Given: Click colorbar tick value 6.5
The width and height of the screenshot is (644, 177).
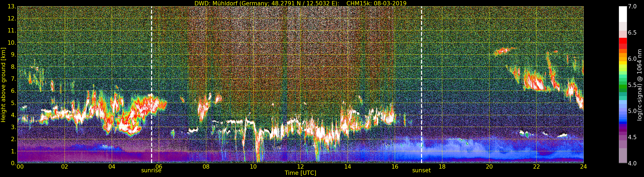Looking at the screenshot, I should click(x=632, y=33).
